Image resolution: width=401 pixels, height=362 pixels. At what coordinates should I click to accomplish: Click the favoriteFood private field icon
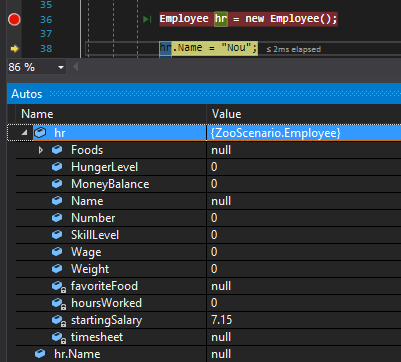tap(59, 286)
